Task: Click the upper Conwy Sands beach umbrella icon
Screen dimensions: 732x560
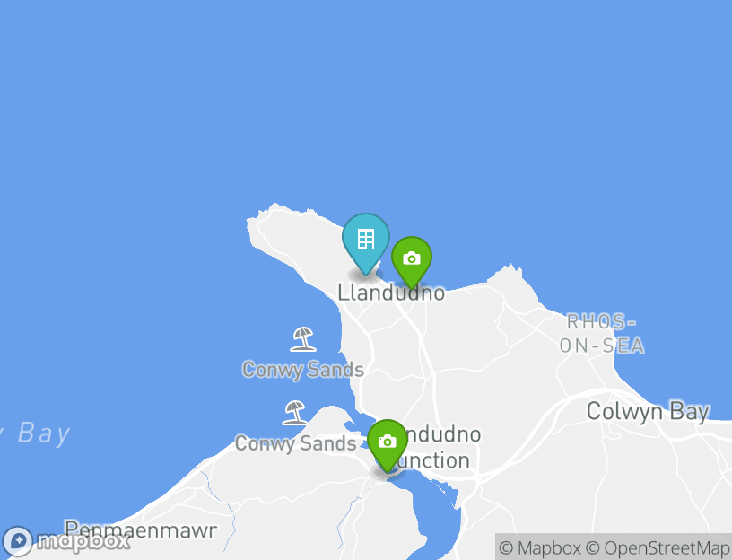Action: (x=303, y=339)
